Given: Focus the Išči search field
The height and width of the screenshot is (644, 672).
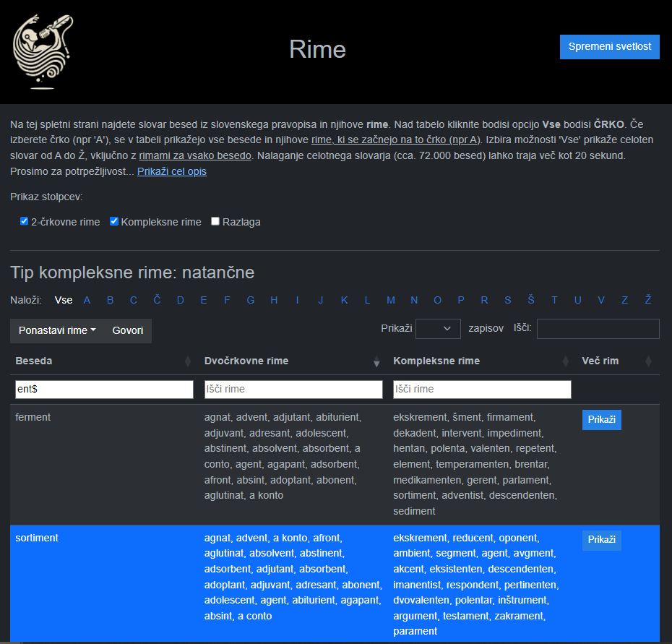Looking at the screenshot, I should click(598, 329).
